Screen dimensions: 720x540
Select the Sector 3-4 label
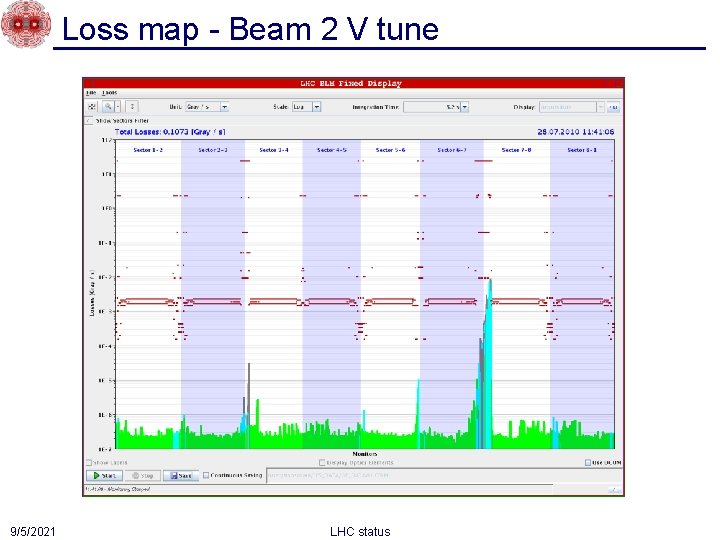pos(274,150)
